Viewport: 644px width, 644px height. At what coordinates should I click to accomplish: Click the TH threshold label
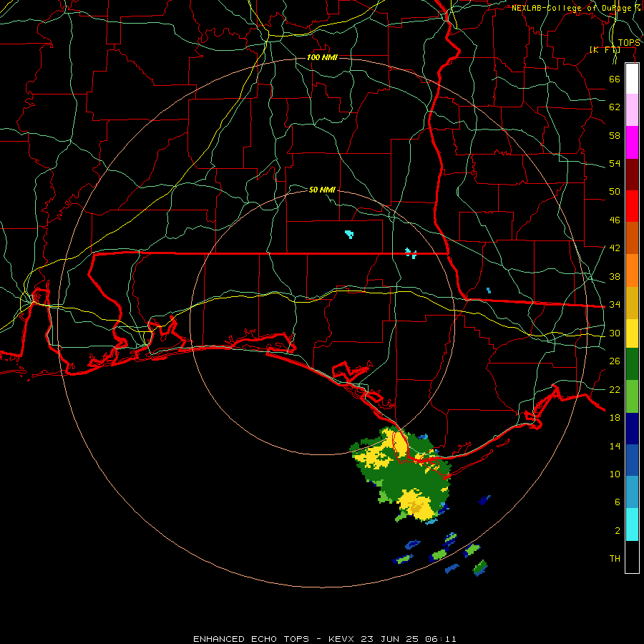[615, 559]
